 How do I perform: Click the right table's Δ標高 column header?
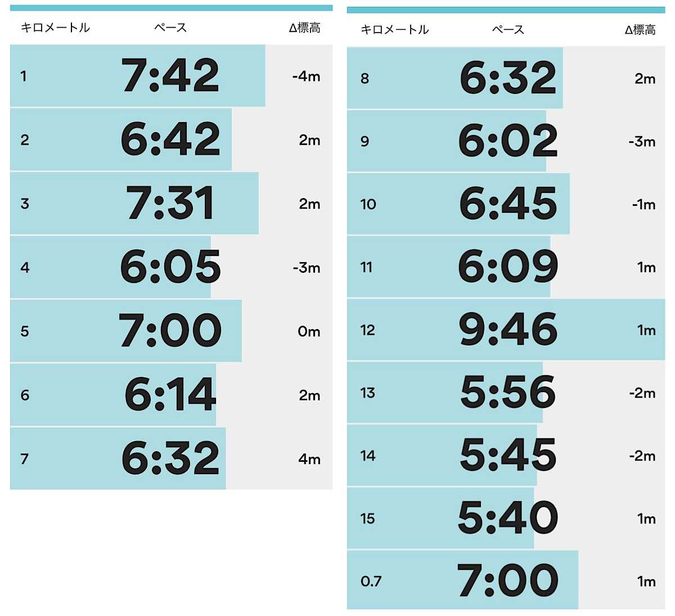click(640, 30)
